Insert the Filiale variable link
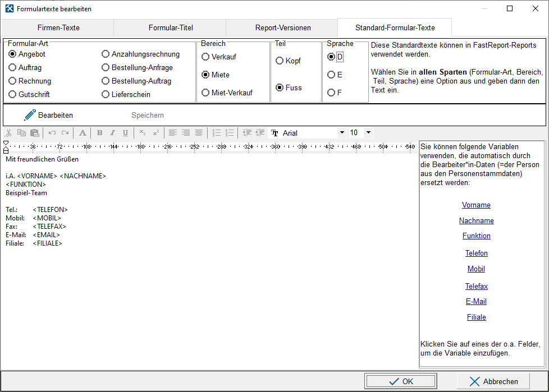The height and width of the screenshot is (392, 549). pos(476,317)
